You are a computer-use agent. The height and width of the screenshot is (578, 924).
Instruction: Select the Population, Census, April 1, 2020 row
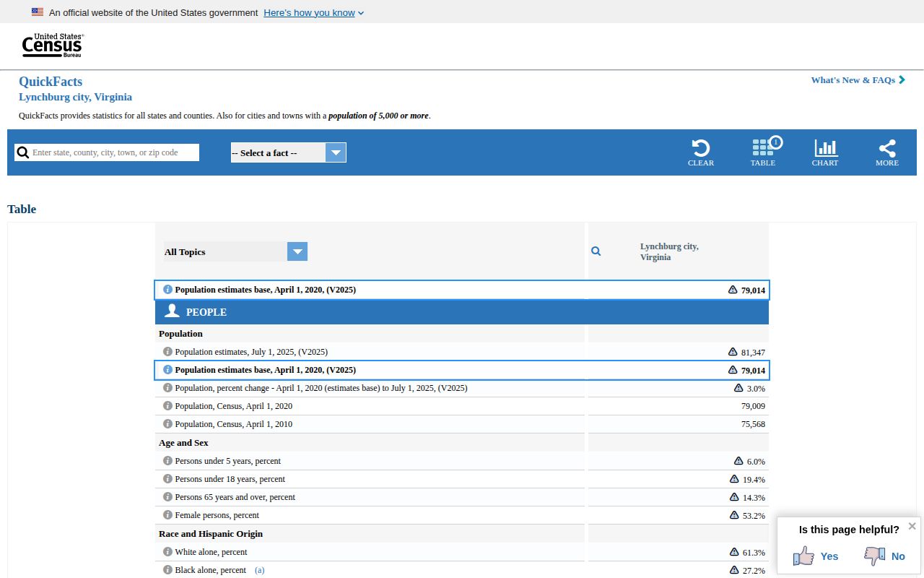click(462, 406)
